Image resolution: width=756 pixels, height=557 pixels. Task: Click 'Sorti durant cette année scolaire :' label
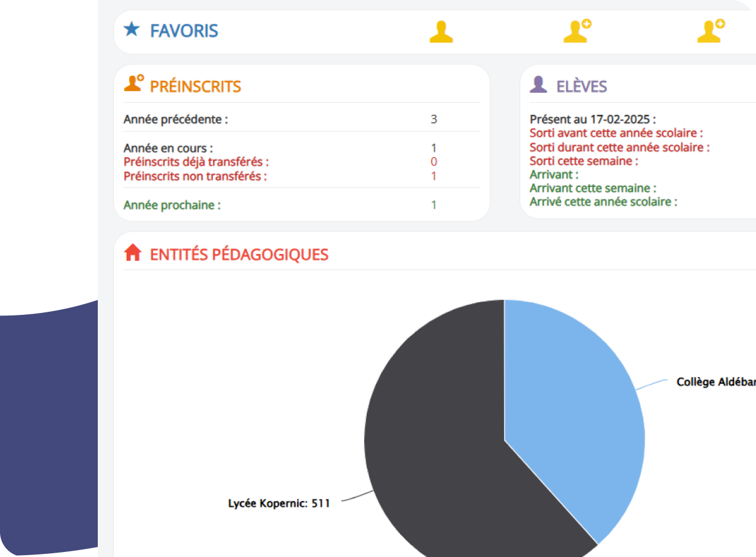(619, 147)
